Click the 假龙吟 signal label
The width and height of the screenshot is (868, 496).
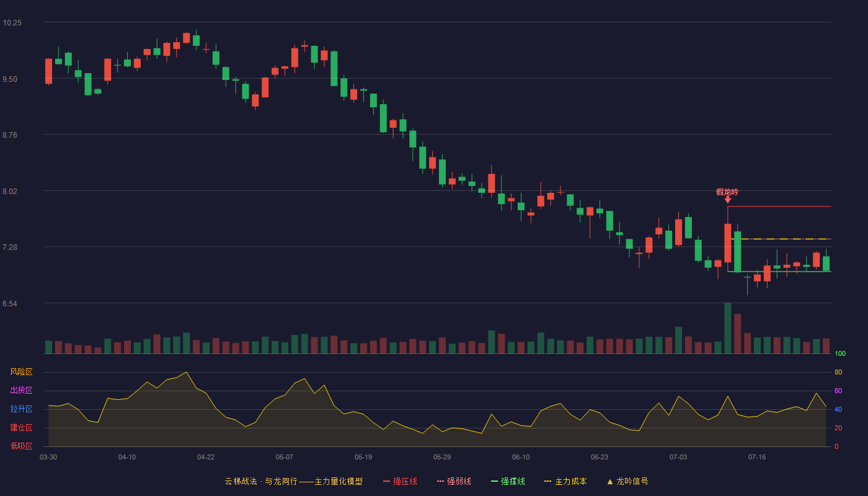[727, 192]
